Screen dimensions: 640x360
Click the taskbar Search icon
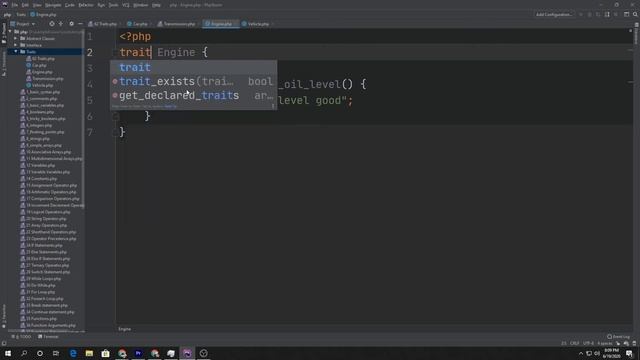tap(24, 353)
